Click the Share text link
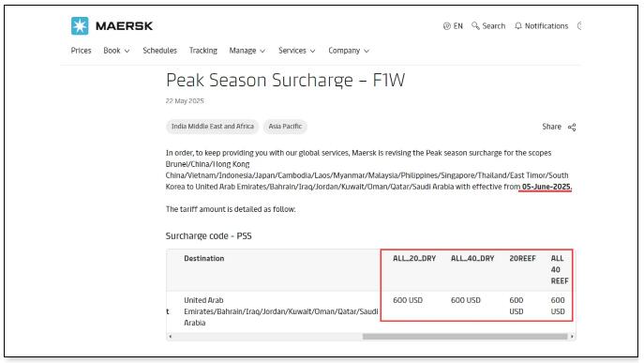Image resolution: width=644 pixels, height=363 pixels. [x=551, y=127]
